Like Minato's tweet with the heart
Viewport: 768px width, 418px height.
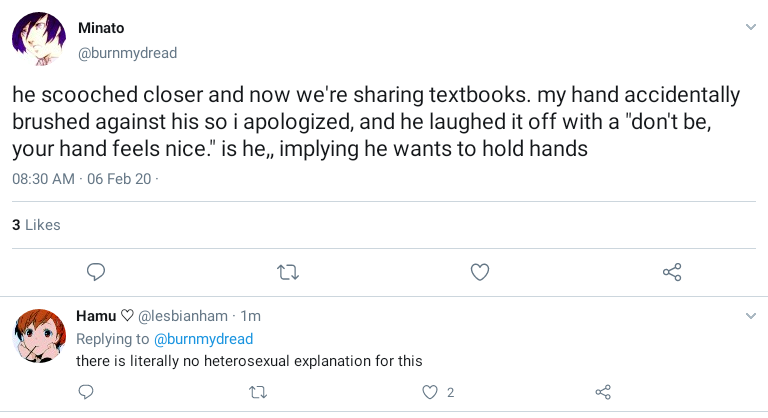click(480, 272)
